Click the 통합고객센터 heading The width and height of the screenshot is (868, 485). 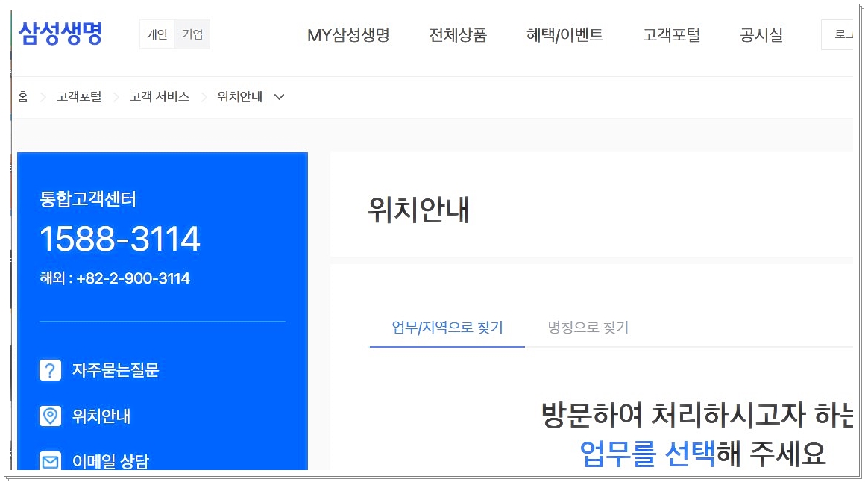pos(87,198)
